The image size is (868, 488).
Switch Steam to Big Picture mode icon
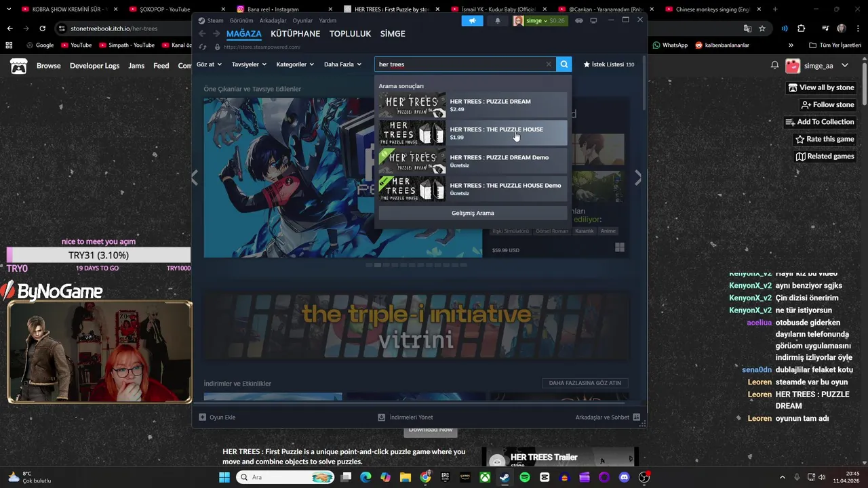tap(593, 20)
